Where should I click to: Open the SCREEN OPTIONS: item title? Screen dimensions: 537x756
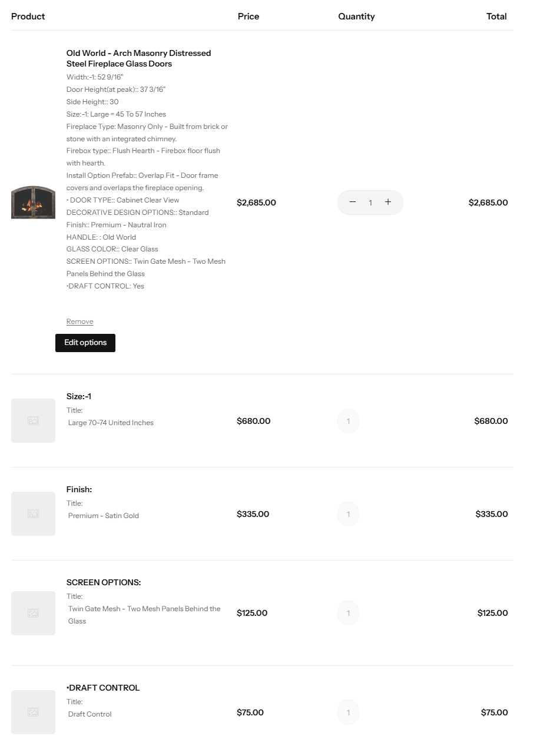point(104,582)
